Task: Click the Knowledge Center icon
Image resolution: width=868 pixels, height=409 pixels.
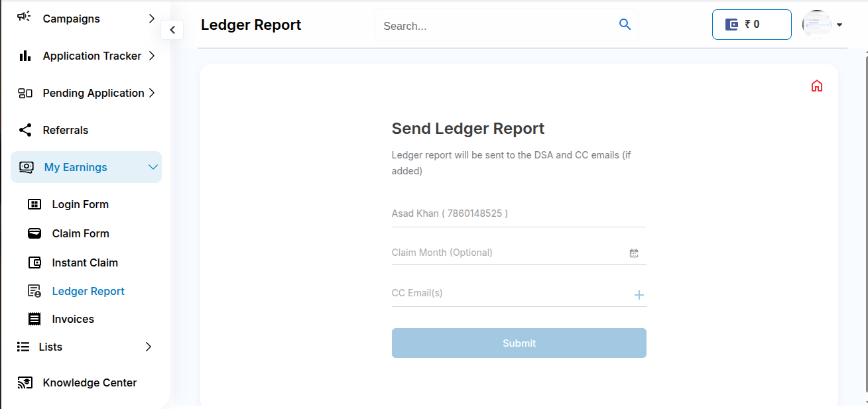Action: point(25,382)
